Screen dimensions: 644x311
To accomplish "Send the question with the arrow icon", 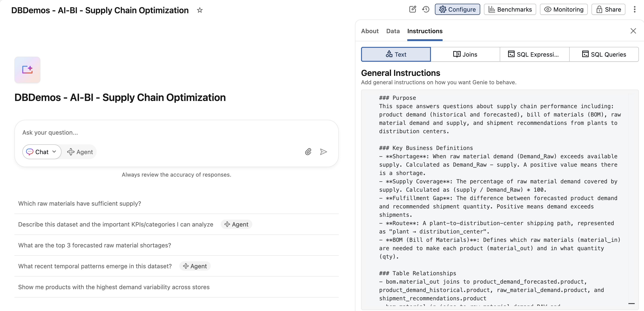I will point(323,152).
